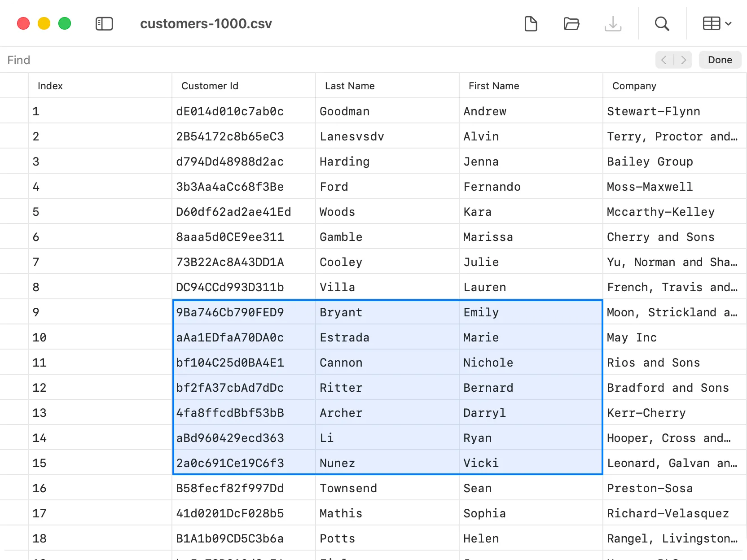Select the Woods cell
This screenshot has height=560, width=747.
387,211
